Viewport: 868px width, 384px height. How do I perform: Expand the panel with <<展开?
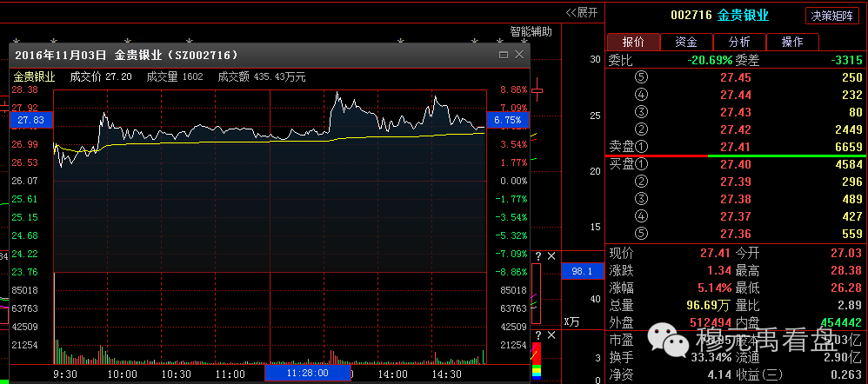click(x=582, y=13)
